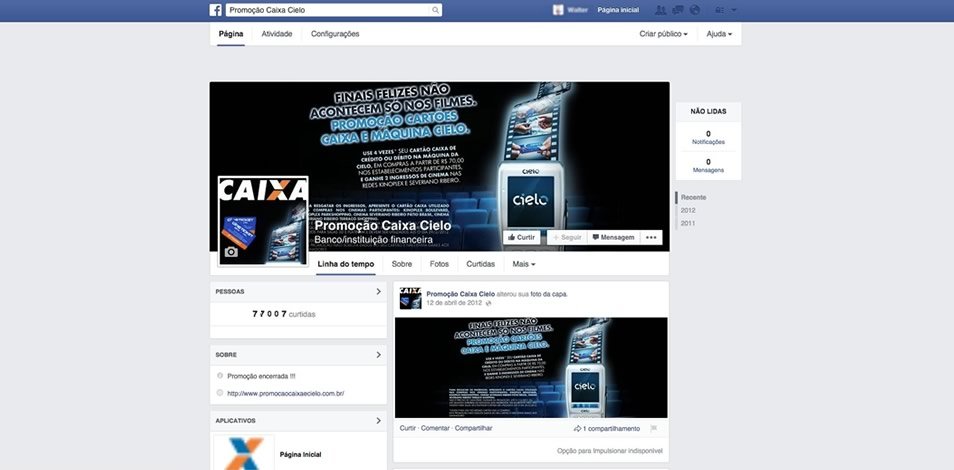Open the 1 compartilhamento link
Screen dimensions: 954x470
point(607,429)
